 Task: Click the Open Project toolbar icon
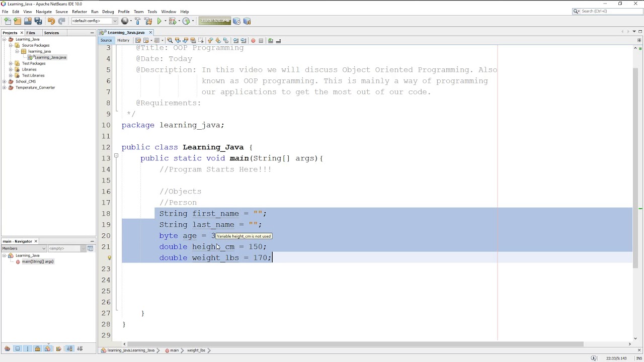click(28, 21)
